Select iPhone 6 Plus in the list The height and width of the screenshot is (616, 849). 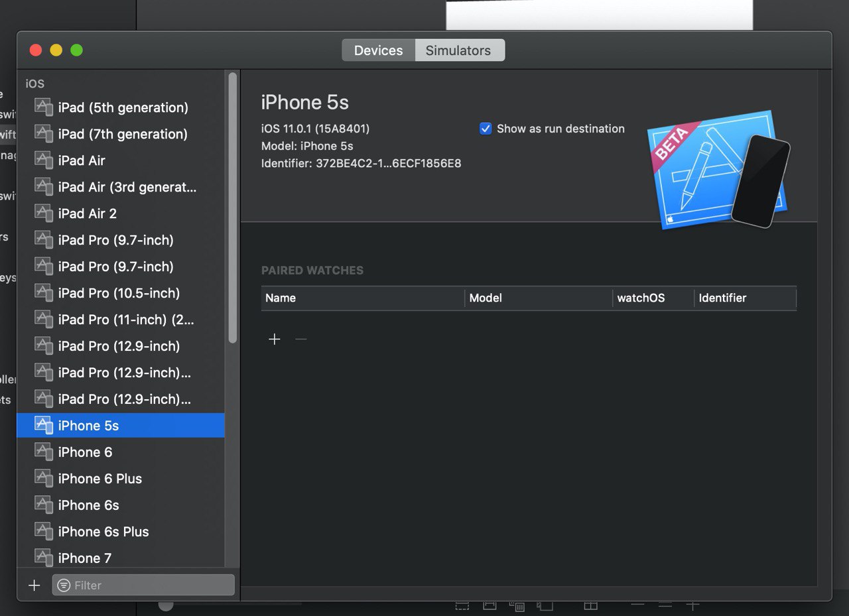tap(121, 479)
